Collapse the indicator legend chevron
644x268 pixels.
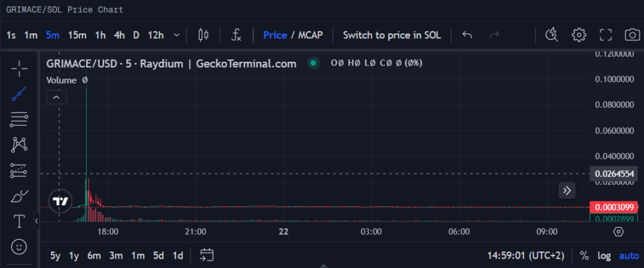(x=57, y=97)
